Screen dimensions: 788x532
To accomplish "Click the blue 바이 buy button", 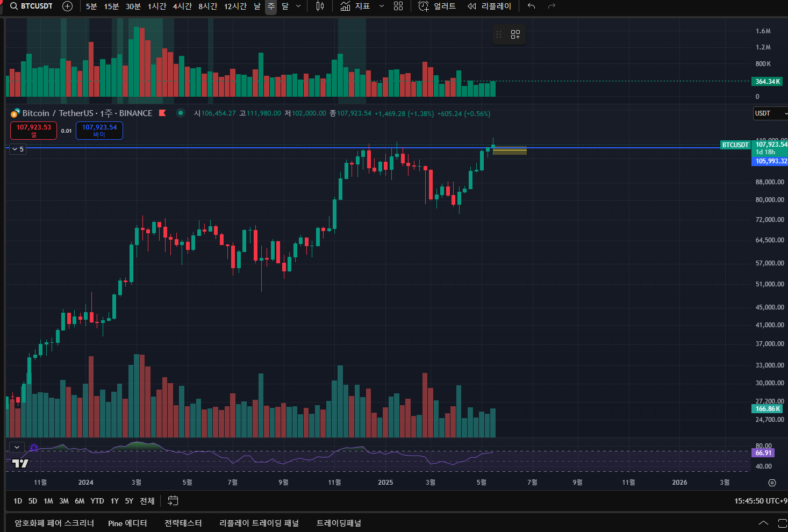I will click(99, 131).
